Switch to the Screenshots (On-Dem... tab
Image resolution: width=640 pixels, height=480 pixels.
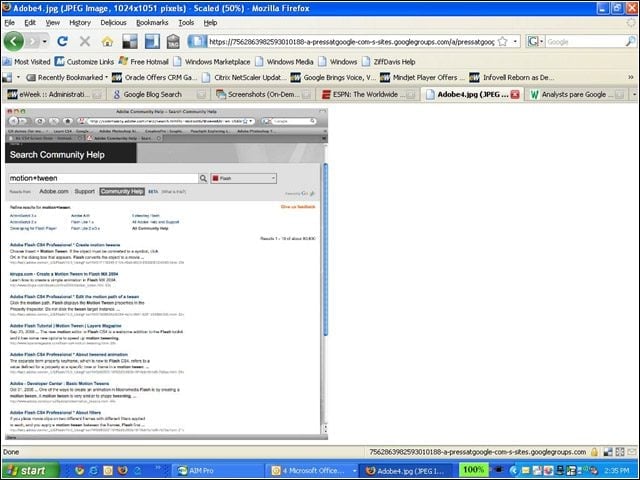(x=263, y=94)
